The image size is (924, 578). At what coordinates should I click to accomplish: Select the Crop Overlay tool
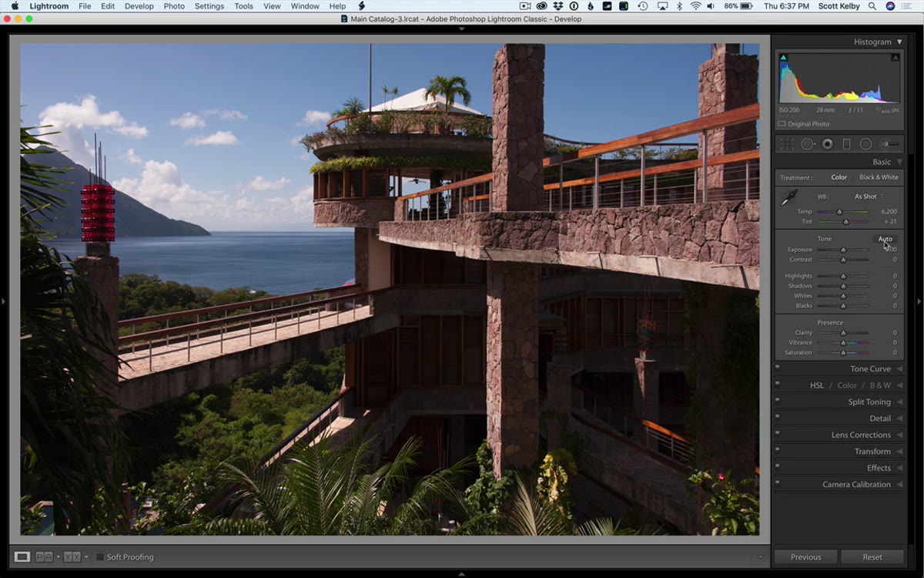point(787,144)
